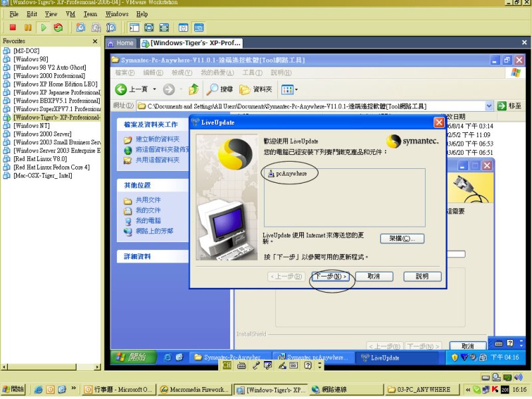Open 我的文件 in the side panel
This screenshot has height=399, width=532.
coord(148,210)
